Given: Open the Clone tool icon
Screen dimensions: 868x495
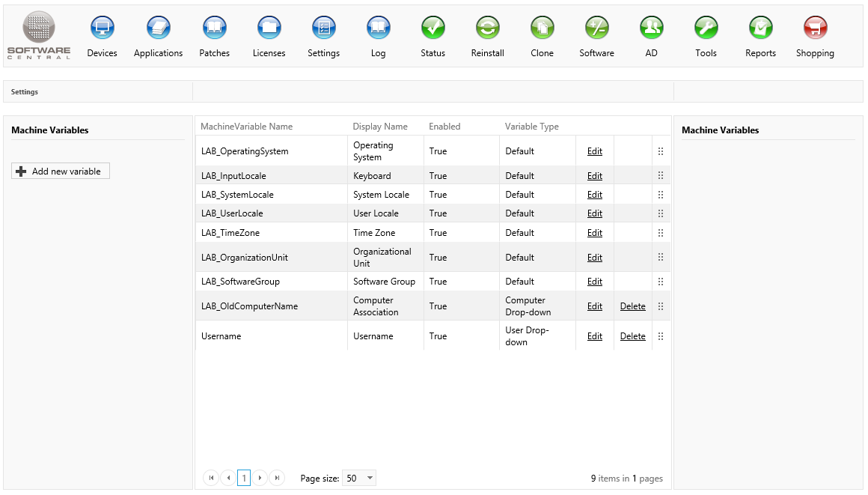Looking at the screenshot, I should [x=542, y=28].
